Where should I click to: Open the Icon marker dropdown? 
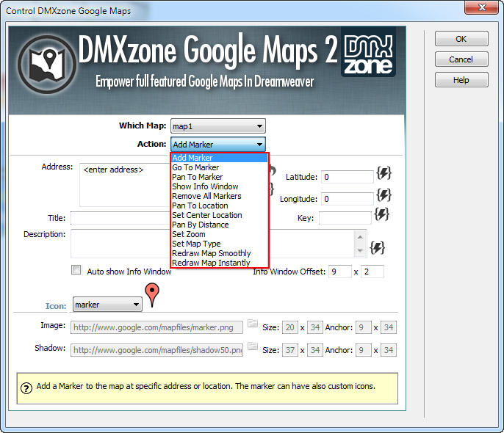107,305
